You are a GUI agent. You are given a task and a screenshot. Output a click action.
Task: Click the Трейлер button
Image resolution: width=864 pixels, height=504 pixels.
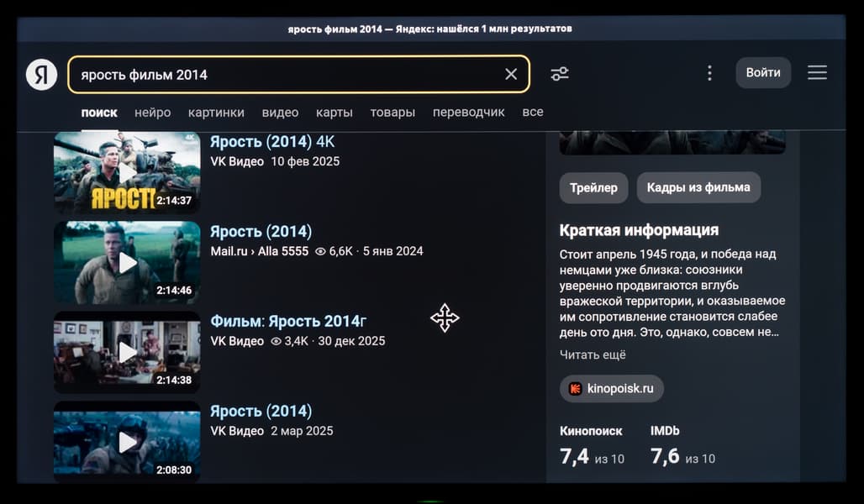pos(593,187)
